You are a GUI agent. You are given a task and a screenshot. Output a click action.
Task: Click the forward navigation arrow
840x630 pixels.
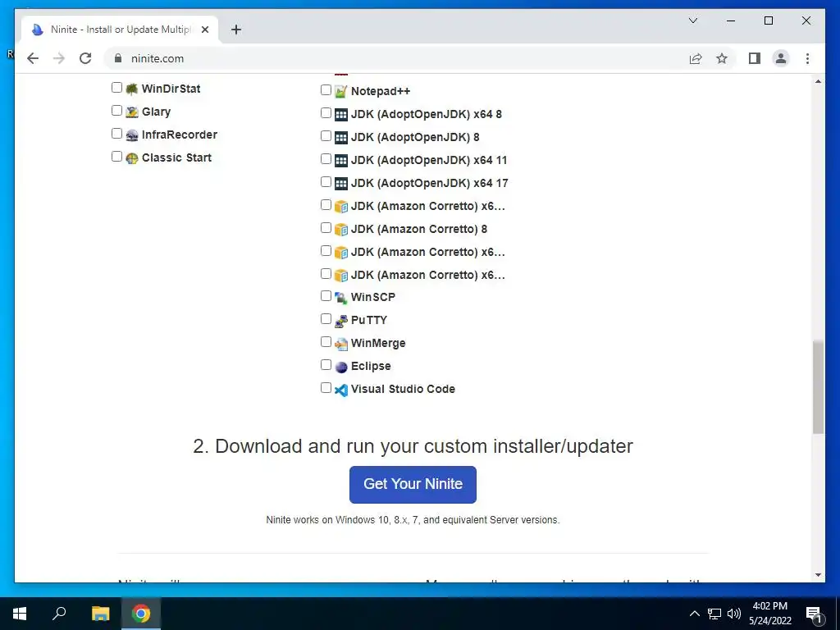pos(59,58)
